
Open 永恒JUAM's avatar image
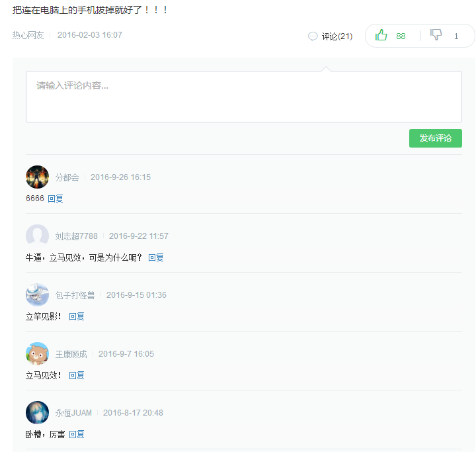pos(37,413)
